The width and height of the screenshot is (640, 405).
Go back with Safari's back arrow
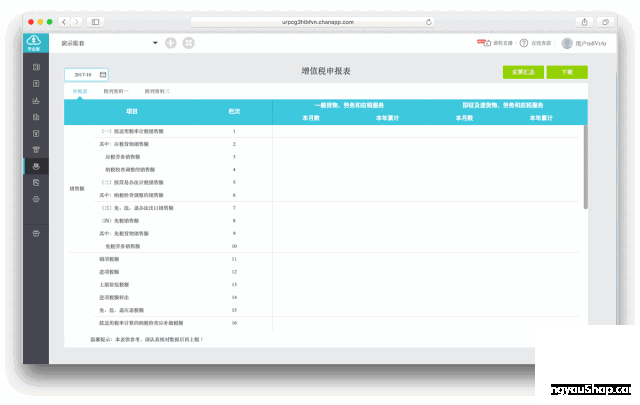point(64,22)
